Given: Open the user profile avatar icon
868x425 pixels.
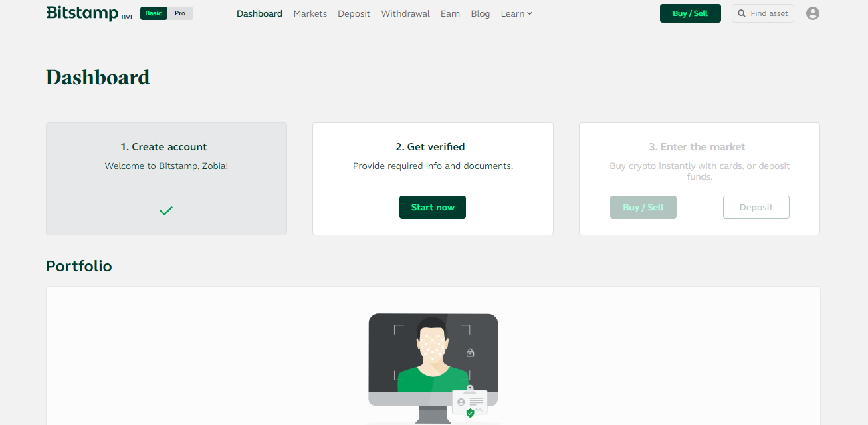Looking at the screenshot, I should pyautogui.click(x=812, y=13).
